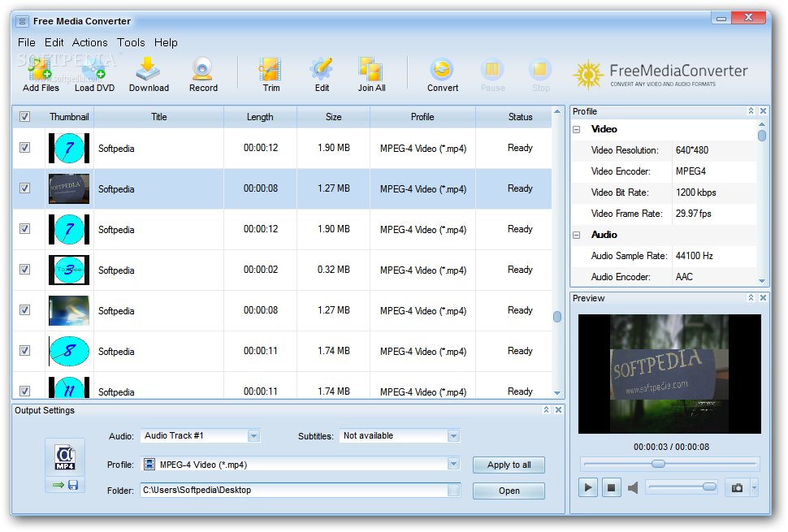
Task: Stop the preview playback
Action: (x=611, y=488)
